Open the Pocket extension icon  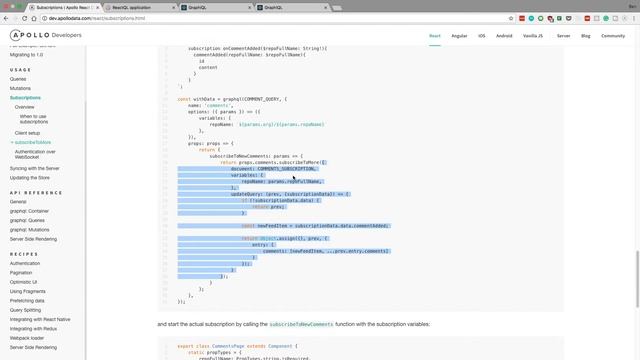[x=569, y=18]
